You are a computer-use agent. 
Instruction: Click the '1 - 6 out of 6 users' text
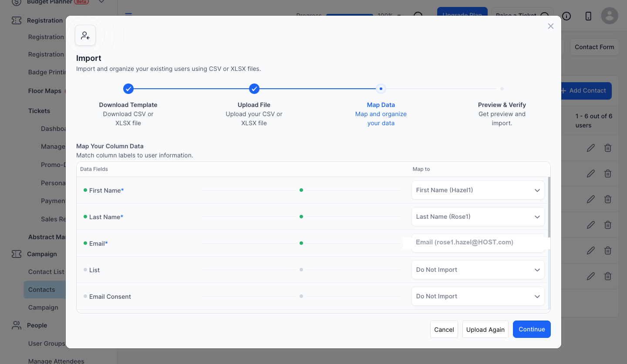pos(594,121)
